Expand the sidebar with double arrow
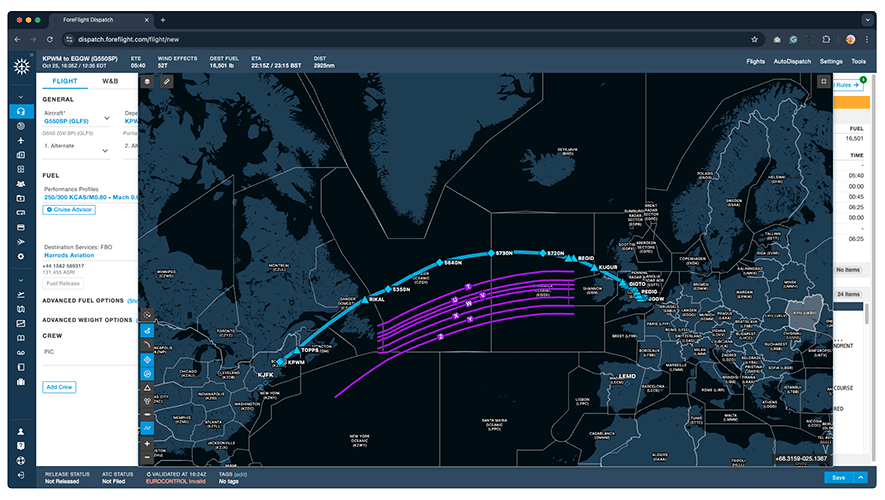The width and height of the screenshot is (885, 500). click(x=32, y=55)
